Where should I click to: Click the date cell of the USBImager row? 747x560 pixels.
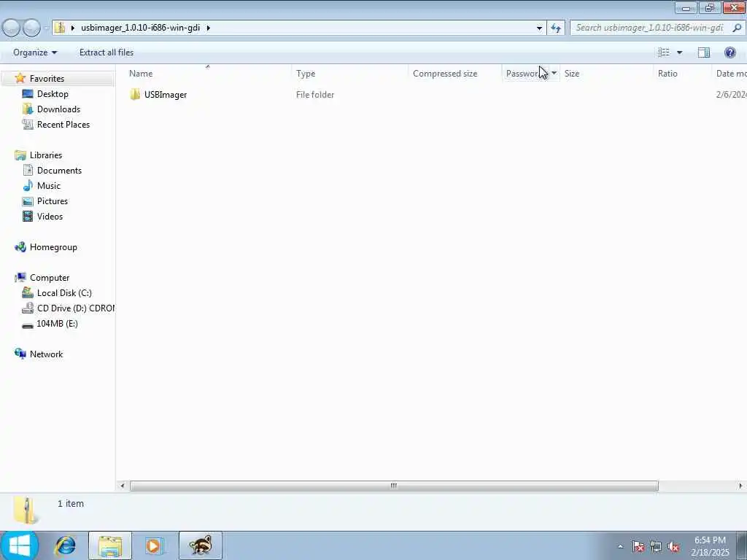[731, 95]
